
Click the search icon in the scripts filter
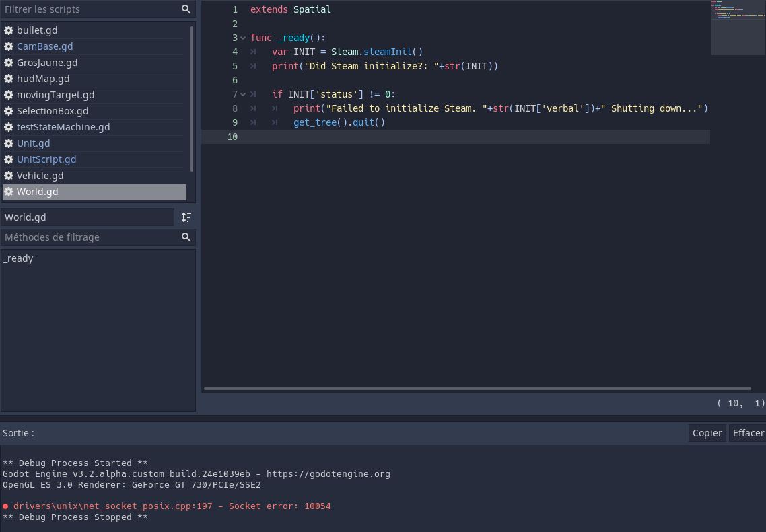point(186,9)
